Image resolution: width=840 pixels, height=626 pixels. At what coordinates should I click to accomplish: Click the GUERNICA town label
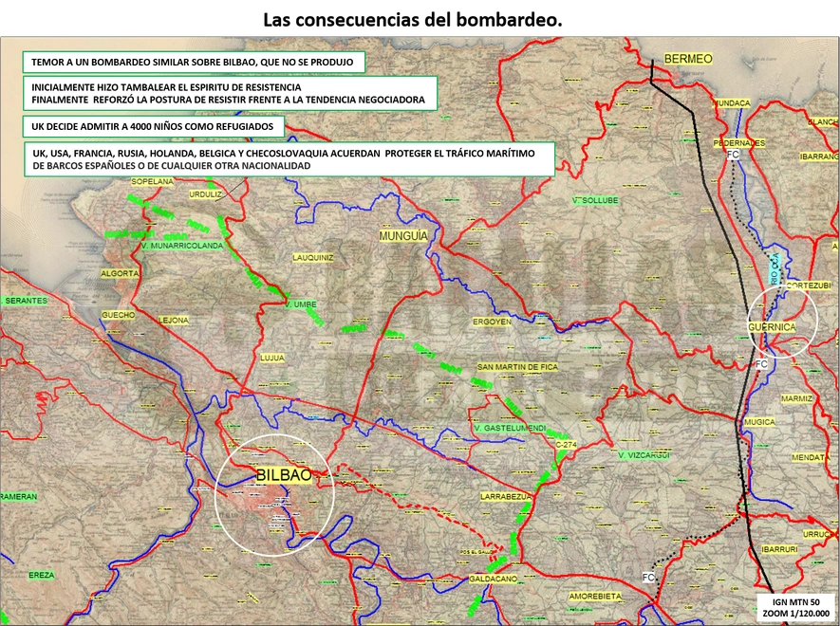(x=772, y=326)
